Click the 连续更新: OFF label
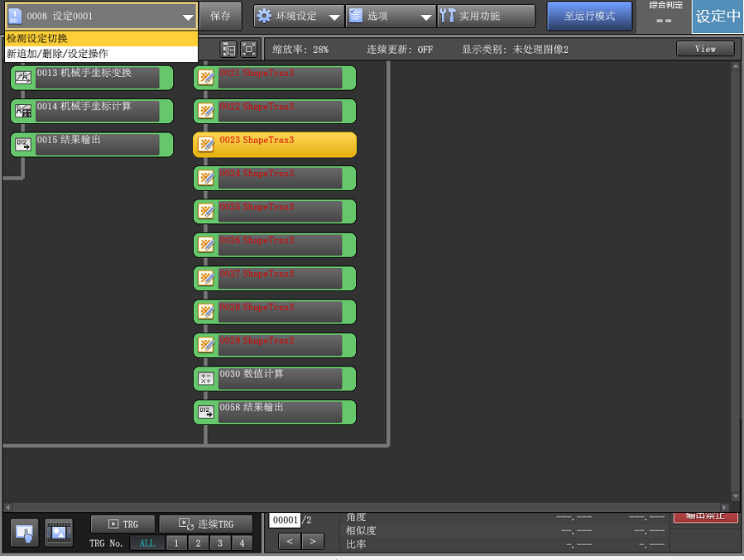744x560 pixels. (400, 49)
